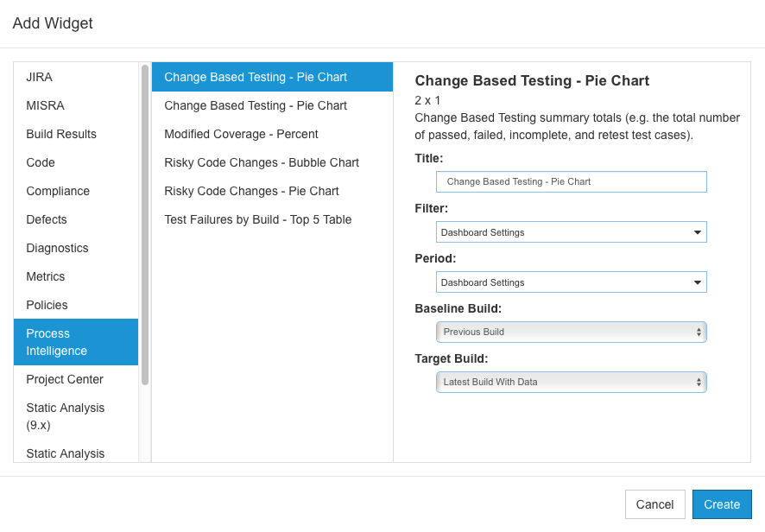The height and width of the screenshot is (532, 765).
Task: Open the Target Build Latest Build selector
Action: (x=572, y=383)
